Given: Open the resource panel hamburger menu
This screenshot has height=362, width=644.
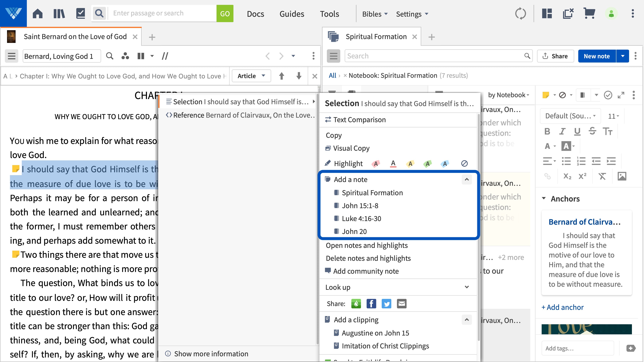Looking at the screenshot, I should coord(12,56).
